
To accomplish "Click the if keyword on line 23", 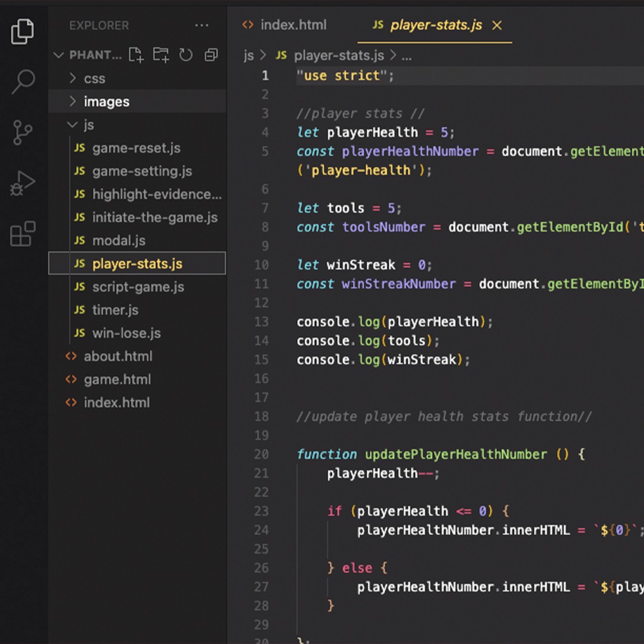I will pyautogui.click(x=335, y=511).
